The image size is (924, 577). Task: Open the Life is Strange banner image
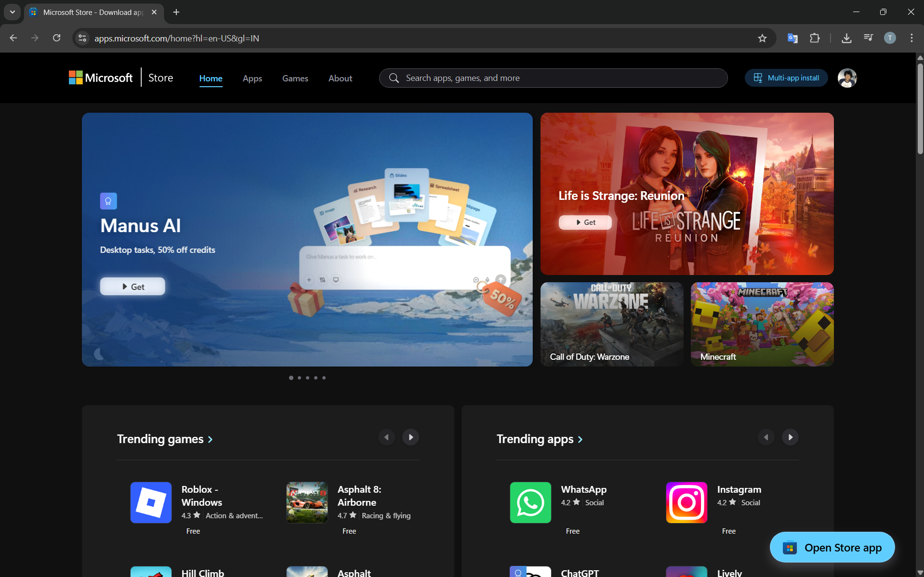(687, 194)
